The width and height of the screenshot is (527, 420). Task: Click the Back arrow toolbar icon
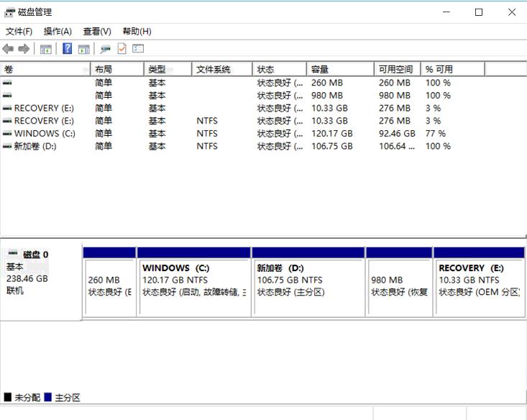pos(8,49)
